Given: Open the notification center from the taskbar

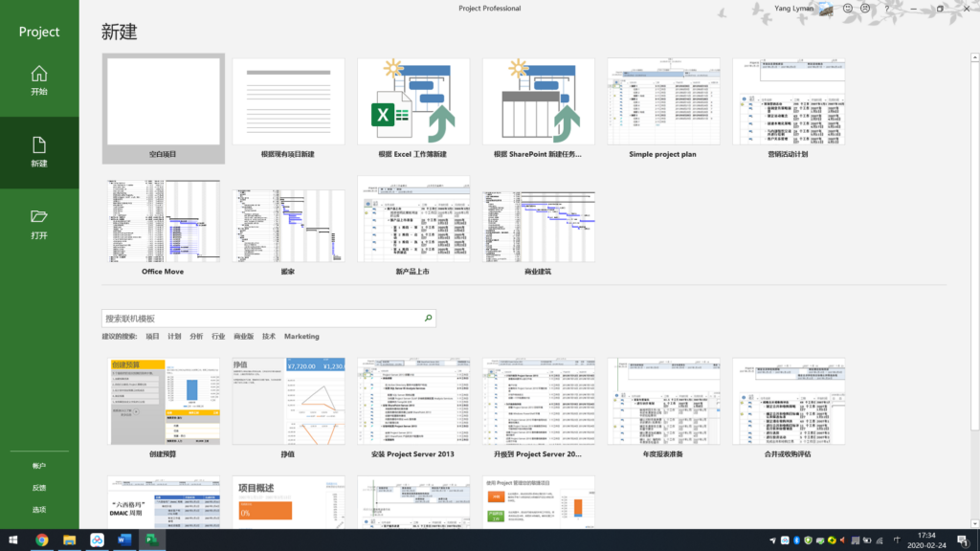Looking at the screenshot, I should click(962, 540).
